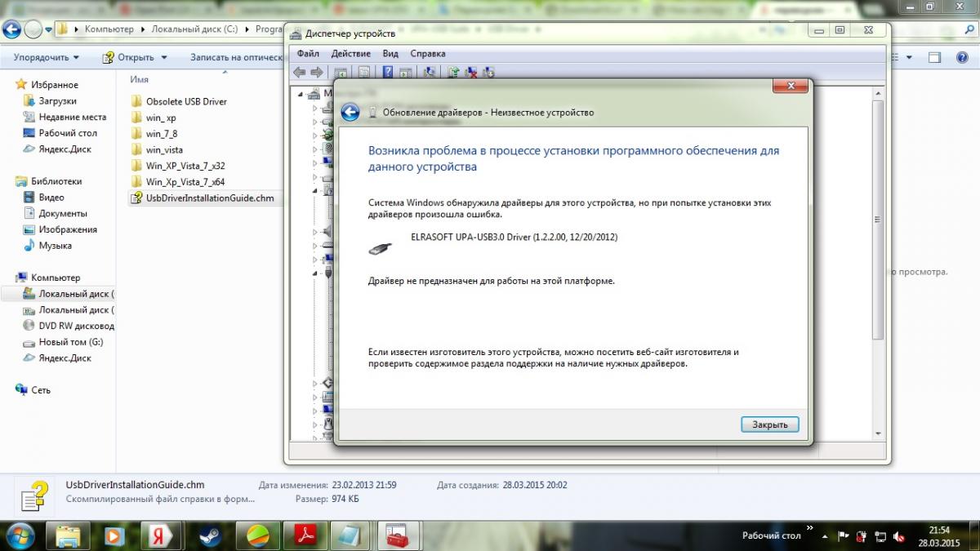
Task: Click the Закрыть button in the dialog
Action: 770,424
